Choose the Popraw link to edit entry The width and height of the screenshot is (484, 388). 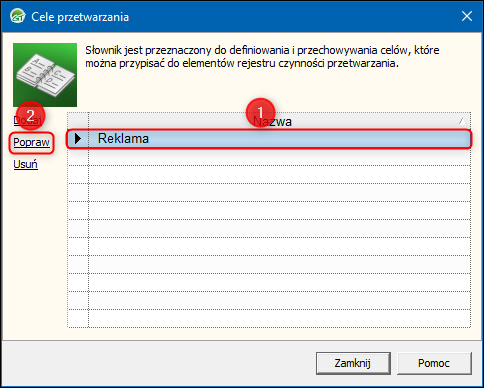point(31,142)
